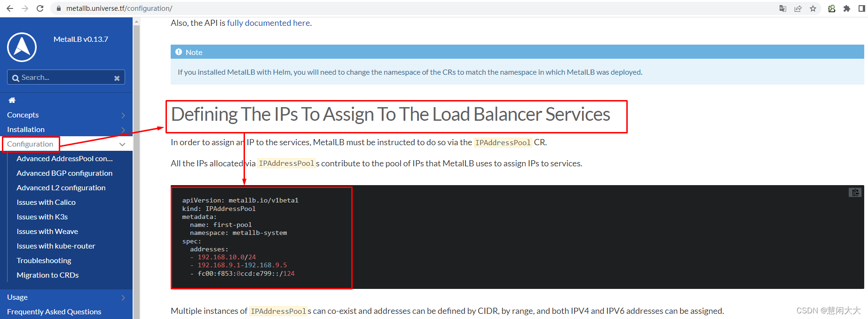868x319 pixels.
Task: Open the extensions puzzle icon
Action: tap(847, 8)
